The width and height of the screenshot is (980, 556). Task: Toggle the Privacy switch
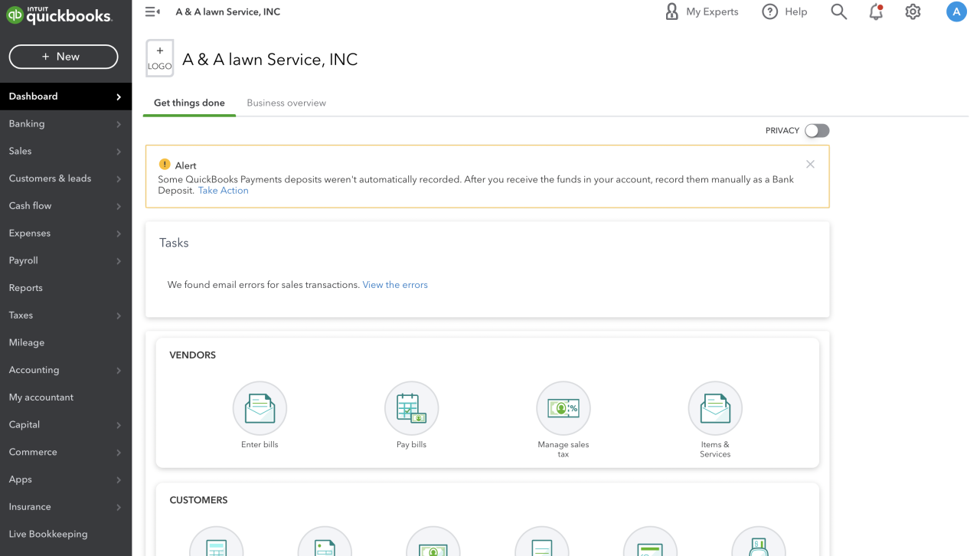[x=817, y=131]
